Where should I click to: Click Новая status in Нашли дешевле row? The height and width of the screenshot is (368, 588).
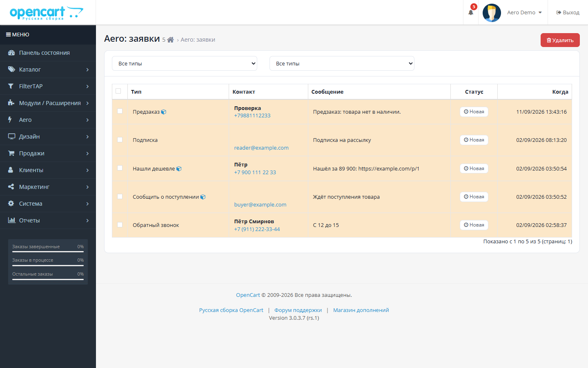474,168
